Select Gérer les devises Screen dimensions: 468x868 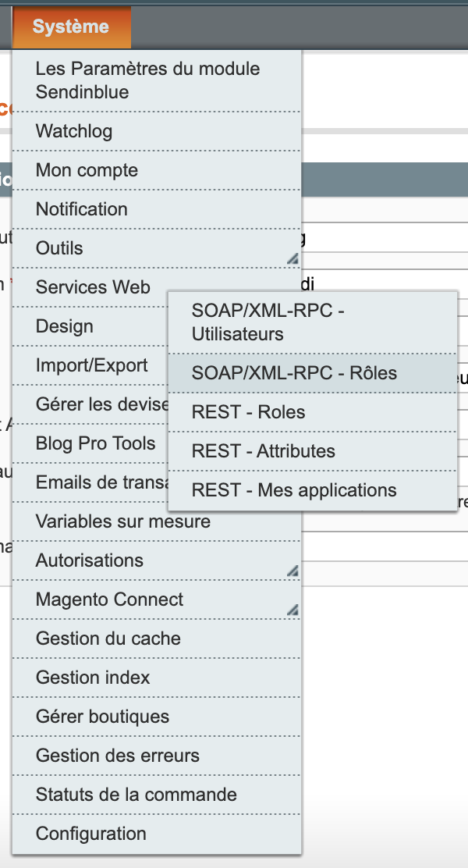click(94, 404)
